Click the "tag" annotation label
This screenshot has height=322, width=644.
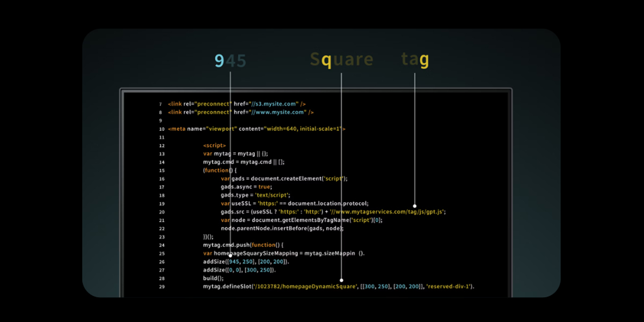coord(415,60)
